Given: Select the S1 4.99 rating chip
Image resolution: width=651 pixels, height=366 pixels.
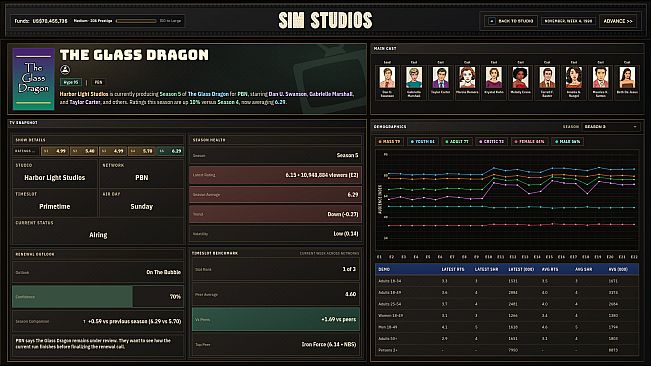Looking at the screenshot, I should point(55,151).
